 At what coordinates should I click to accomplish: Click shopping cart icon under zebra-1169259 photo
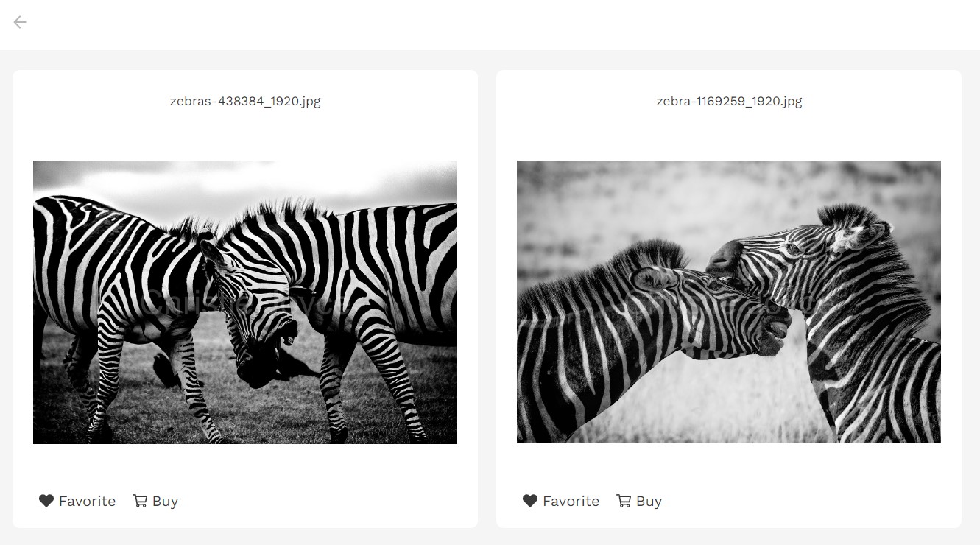(x=624, y=501)
